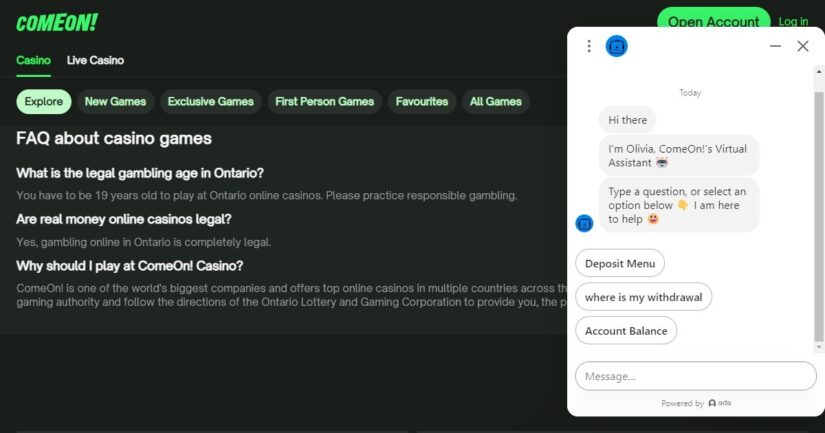Viewport: 825px width, 433px height.
Task: Click the ComeOn! logo
Action: pyautogui.click(x=57, y=23)
